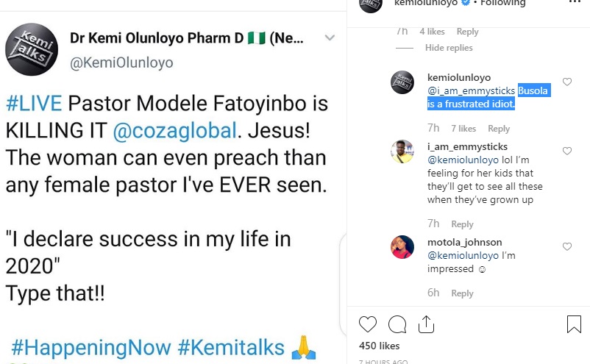
Task: Reply to i_am_emmysticks comment
Action: [x=462, y=224]
